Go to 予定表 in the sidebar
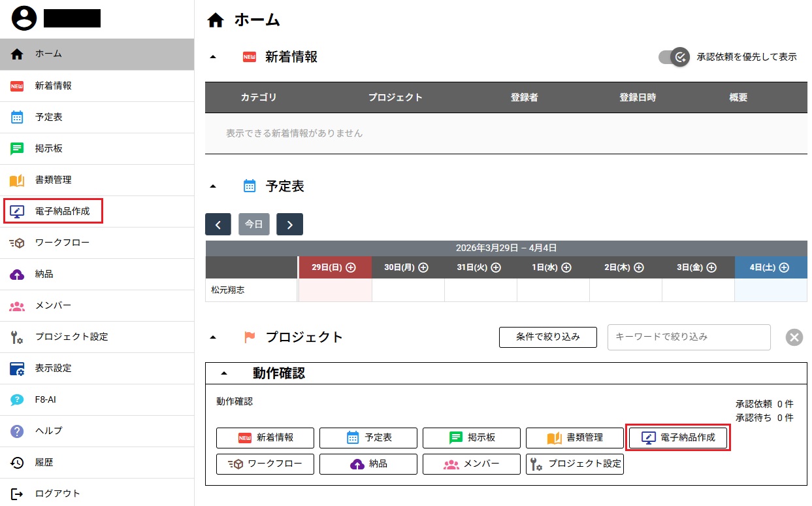 click(97, 117)
